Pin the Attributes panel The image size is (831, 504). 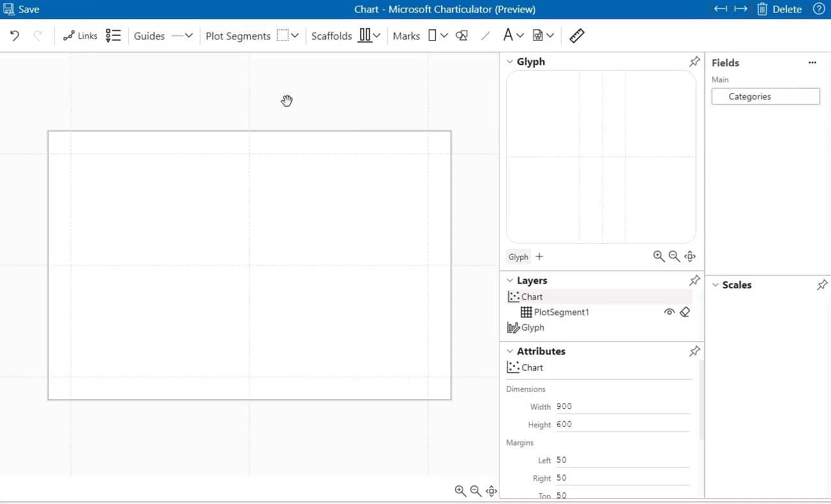click(x=694, y=352)
